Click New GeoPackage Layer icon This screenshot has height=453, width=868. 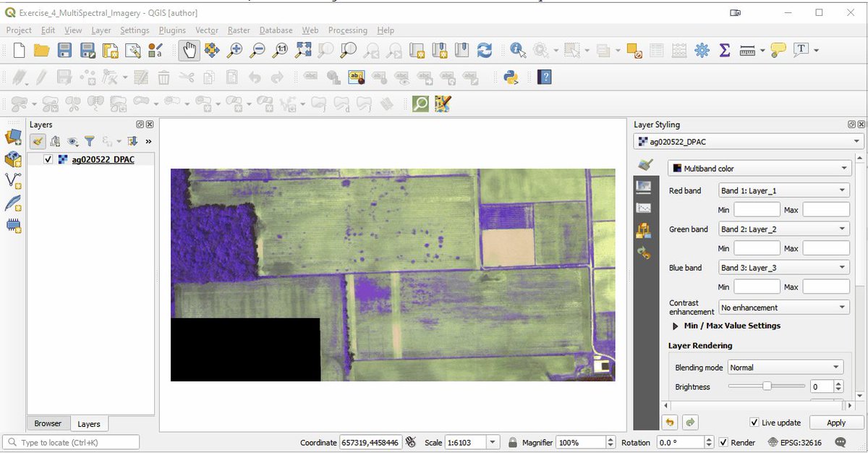coord(13,159)
